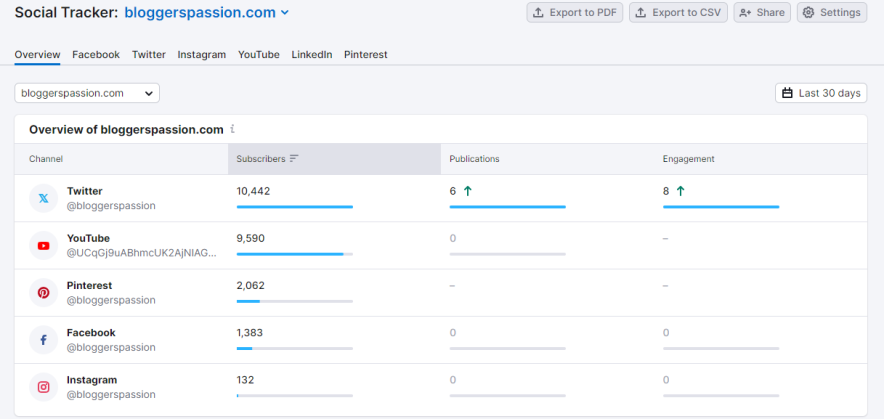Click the info icon beside Overview title
Image resolution: width=884 pixels, height=419 pixels.
(x=232, y=130)
